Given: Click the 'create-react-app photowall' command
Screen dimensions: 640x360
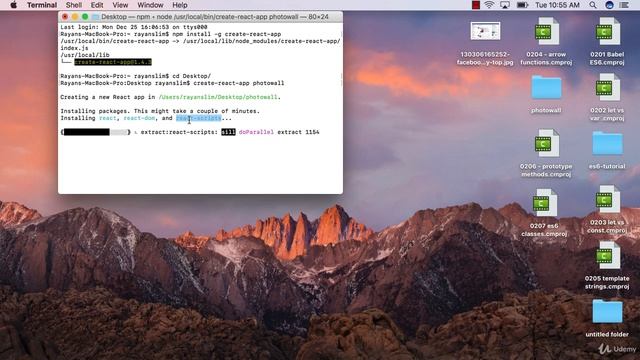Looking at the screenshot, I should (239, 83).
